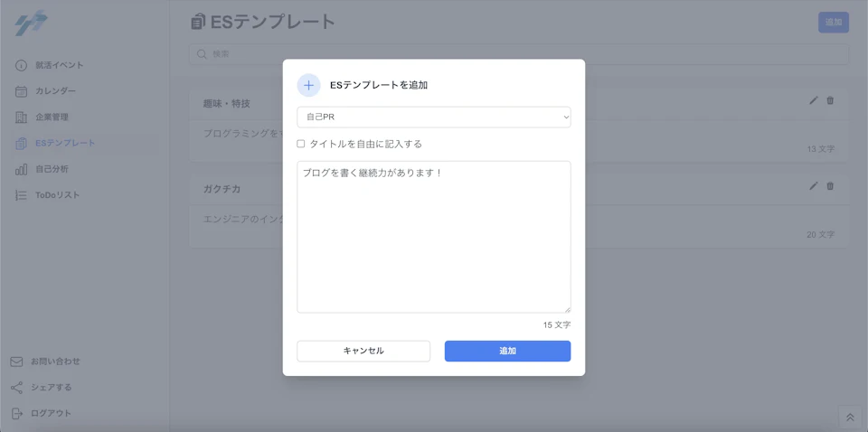Delete the 趣味・特技 template with trash icon
868x432 pixels.
coord(830,100)
